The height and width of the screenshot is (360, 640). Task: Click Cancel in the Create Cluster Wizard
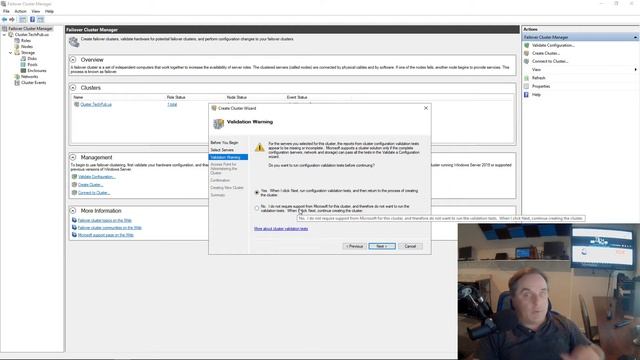[410, 246]
